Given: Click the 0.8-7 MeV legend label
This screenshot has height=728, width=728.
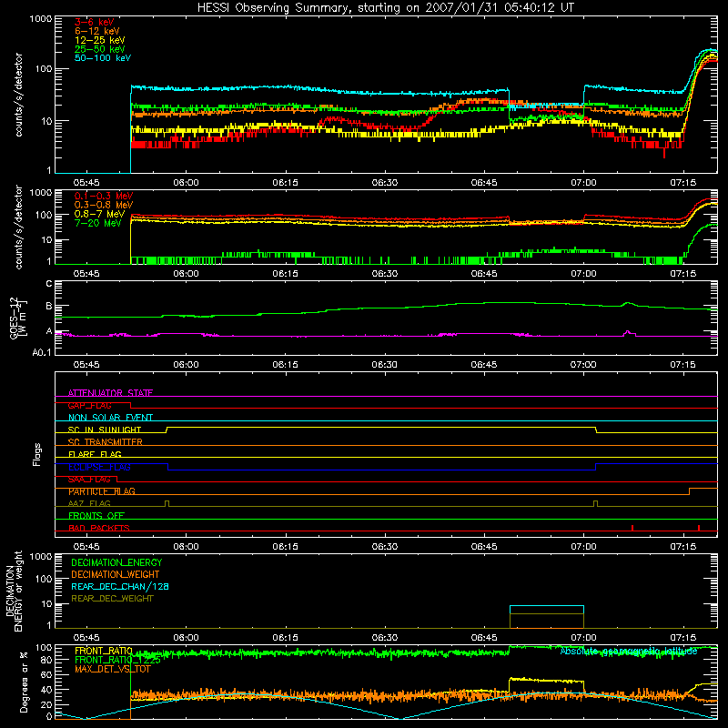Looking at the screenshot, I should pos(100,214).
